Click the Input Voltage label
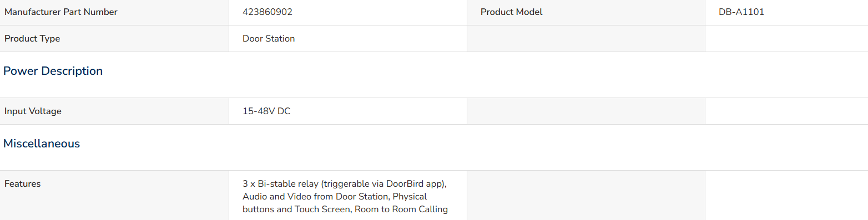 [33, 111]
